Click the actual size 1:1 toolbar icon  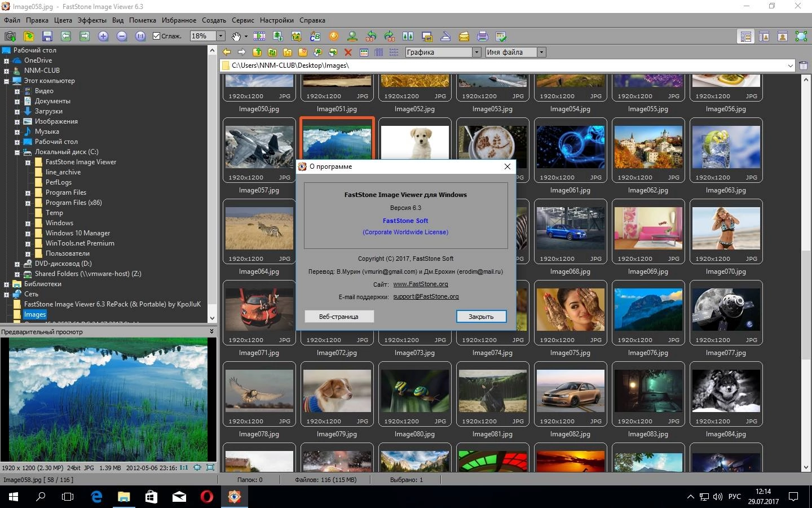point(140,36)
